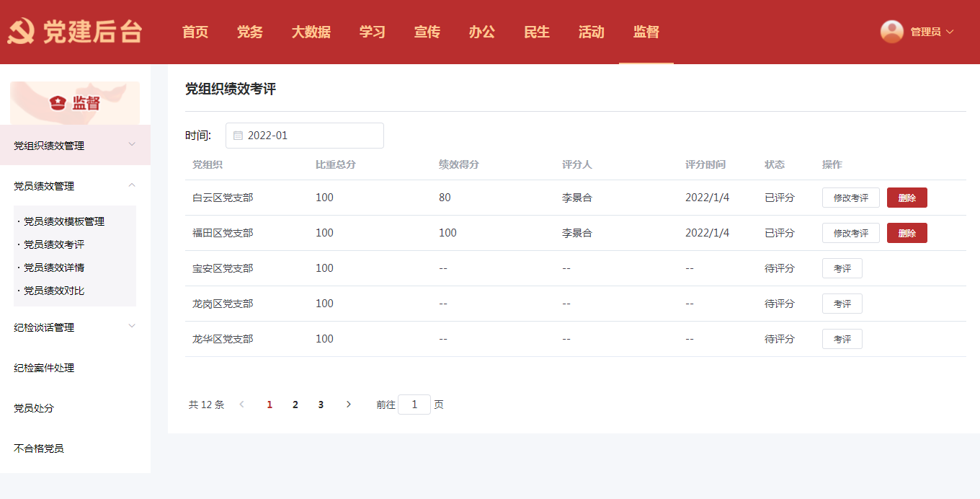Click the calendar icon in time field

[x=238, y=136]
